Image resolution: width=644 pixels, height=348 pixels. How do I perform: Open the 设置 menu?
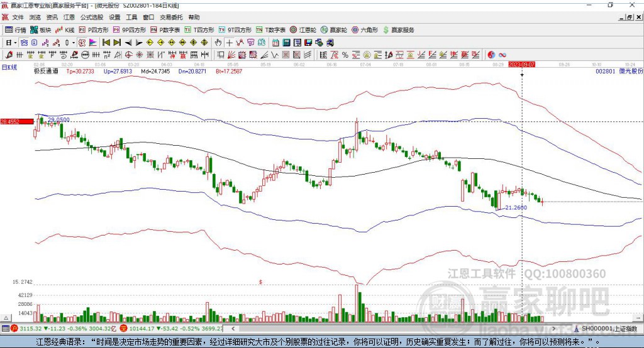[x=114, y=17]
